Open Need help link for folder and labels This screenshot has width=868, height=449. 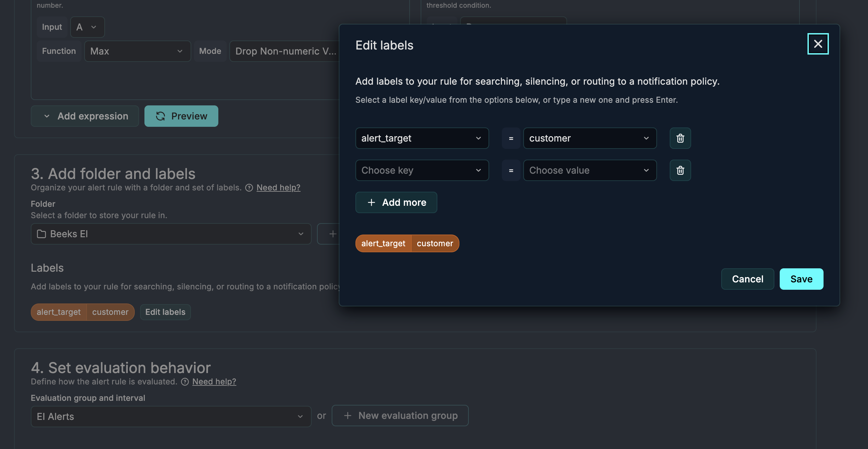pos(278,187)
